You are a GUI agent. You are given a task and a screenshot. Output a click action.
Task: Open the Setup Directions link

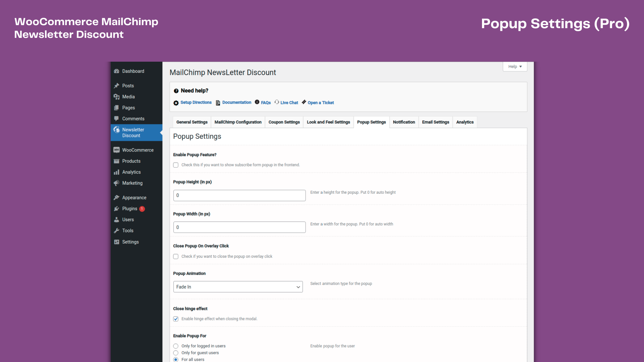coord(196,103)
